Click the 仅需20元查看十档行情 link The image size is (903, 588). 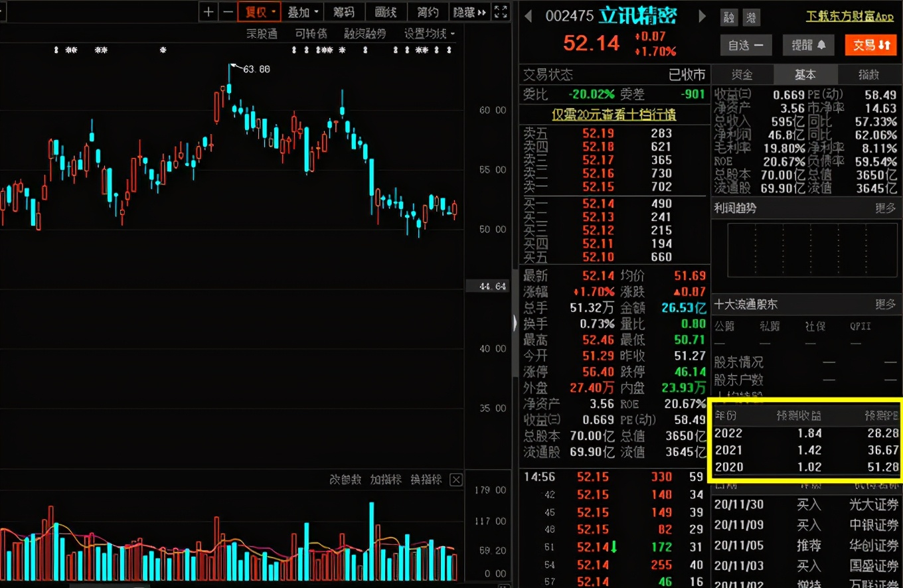pyautogui.click(x=614, y=115)
